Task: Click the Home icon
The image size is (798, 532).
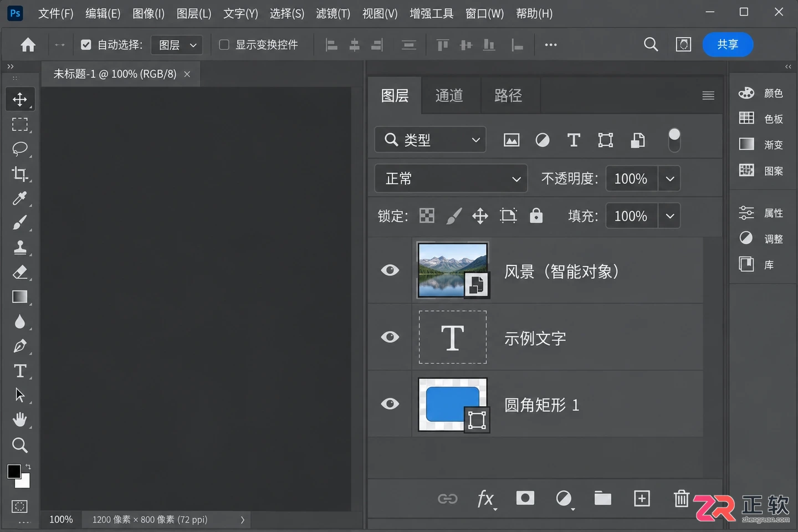Action: tap(28, 45)
